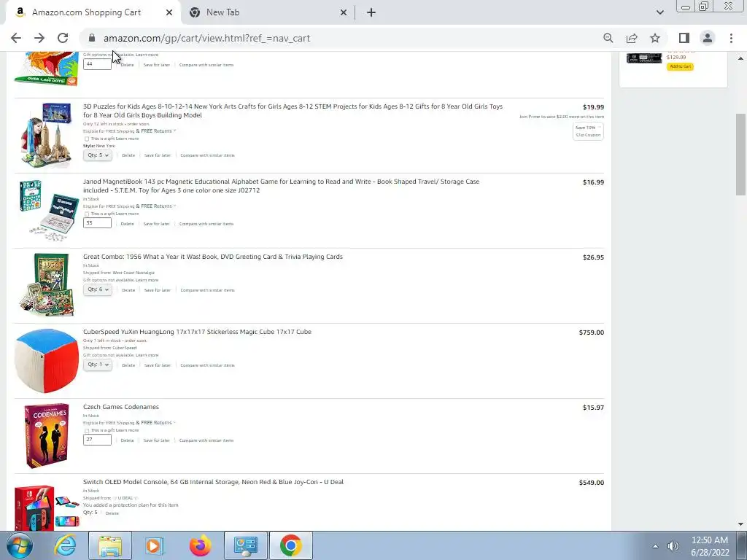The width and height of the screenshot is (747, 560).
Task: View the Great Combo 1956 thumbnail
Action: pyautogui.click(x=47, y=285)
